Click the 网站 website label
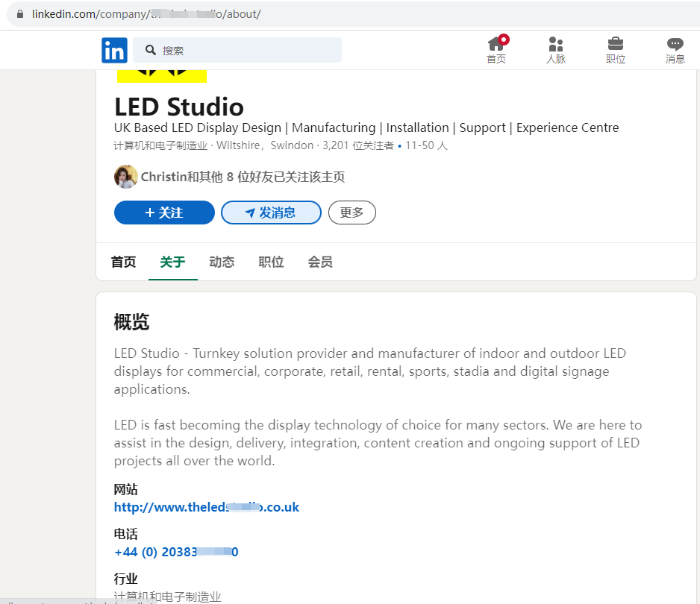Screen dimensions: 700x604 125,489
